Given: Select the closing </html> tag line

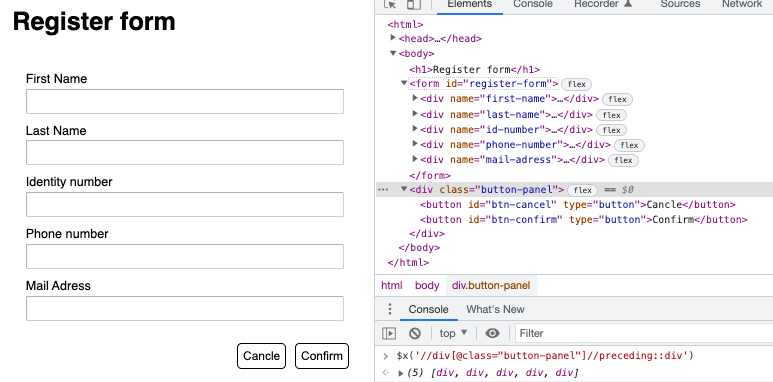Looking at the screenshot, I should click(x=408, y=263).
